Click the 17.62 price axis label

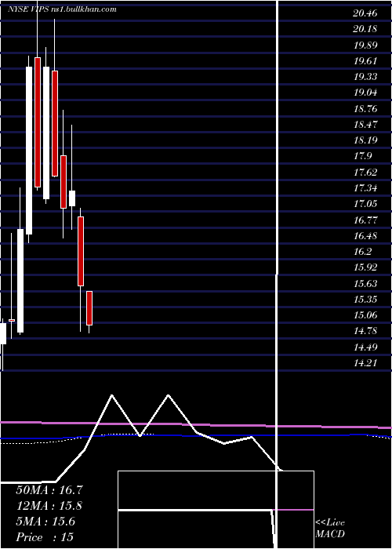coord(365,173)
